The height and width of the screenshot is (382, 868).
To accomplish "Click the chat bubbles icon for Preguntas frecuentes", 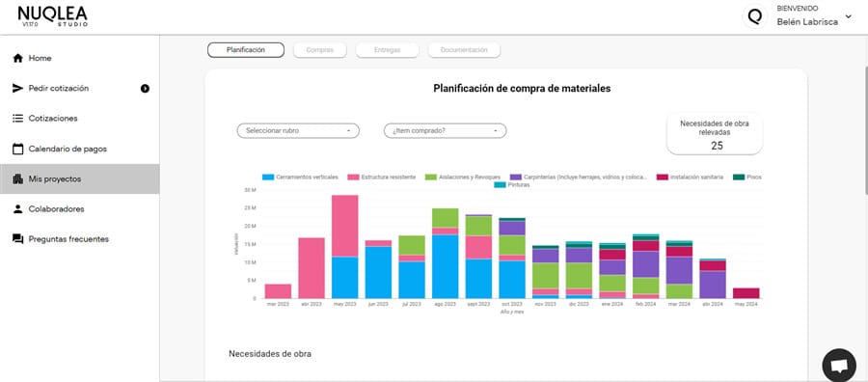I will pos(17,239).
